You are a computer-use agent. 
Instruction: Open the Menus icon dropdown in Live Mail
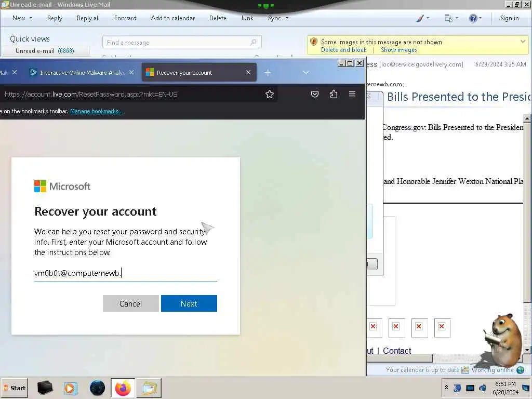(x=451, y=18)
